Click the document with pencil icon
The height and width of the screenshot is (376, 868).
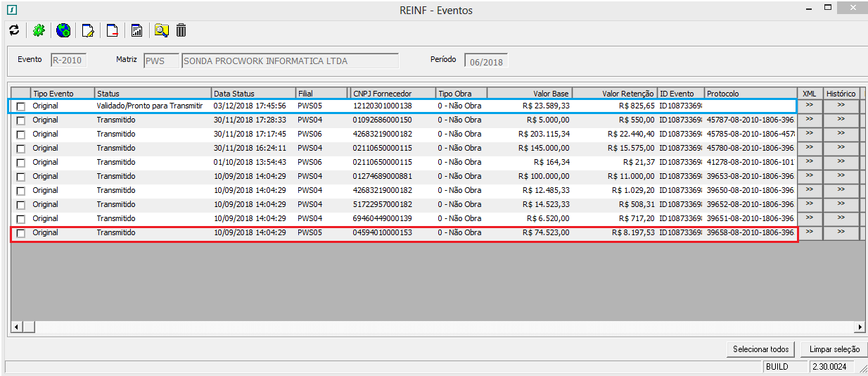(88, 30)
